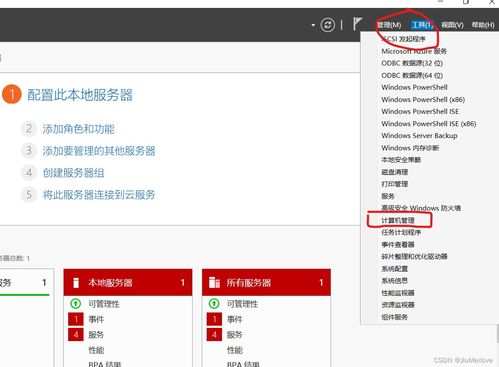
Task: Open 创建服务器组 link
Action: tap(73, 173)
